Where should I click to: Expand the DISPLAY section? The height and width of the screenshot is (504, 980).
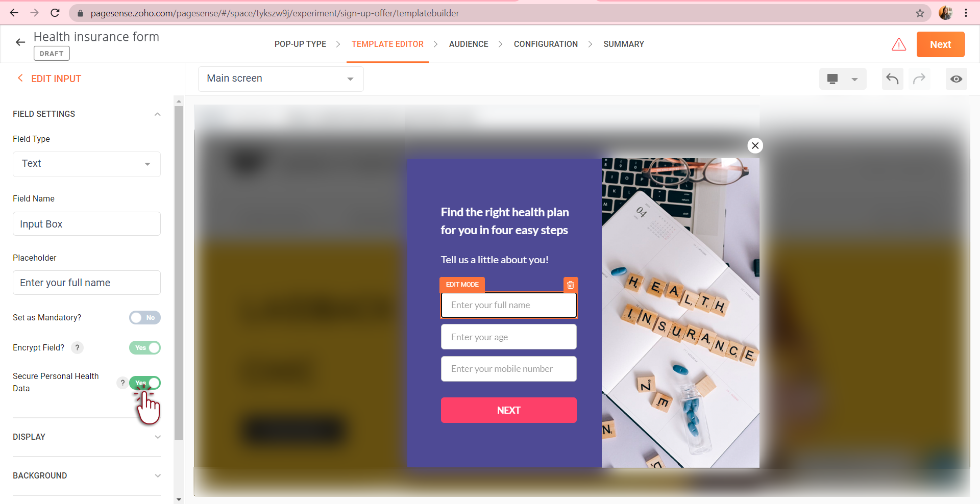click(x=87, y=437)
